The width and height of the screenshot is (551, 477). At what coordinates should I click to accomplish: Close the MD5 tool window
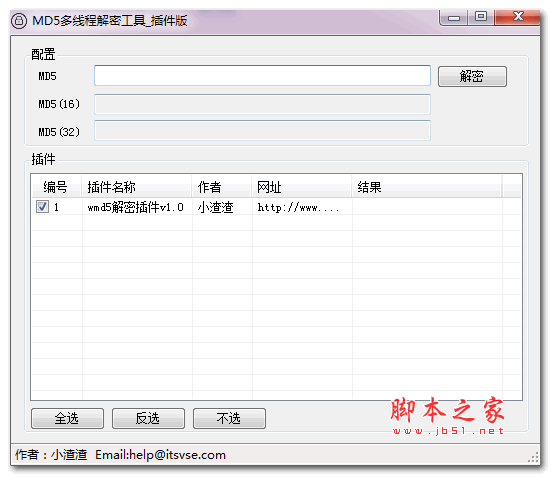coord(517,17)
